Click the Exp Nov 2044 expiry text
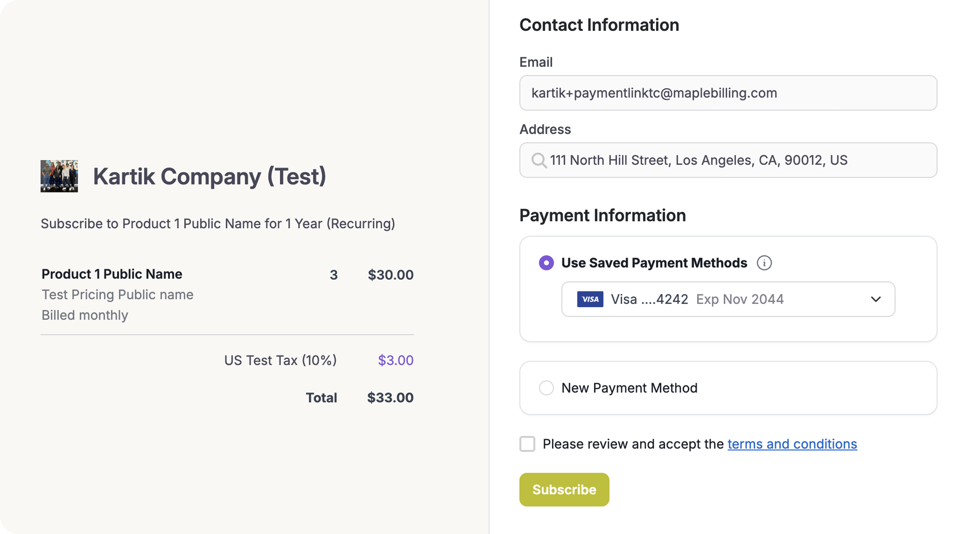 (740, 299)
